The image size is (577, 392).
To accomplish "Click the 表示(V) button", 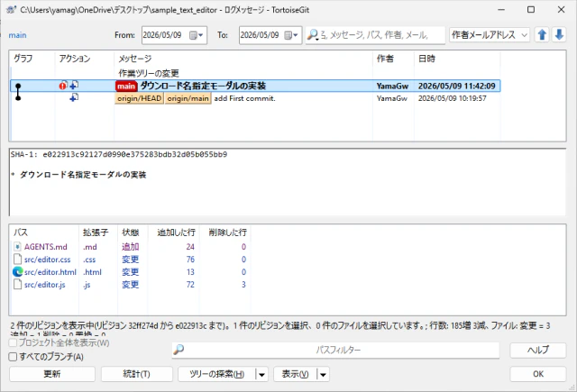I will pyautogui.click(x=295, y=374).
